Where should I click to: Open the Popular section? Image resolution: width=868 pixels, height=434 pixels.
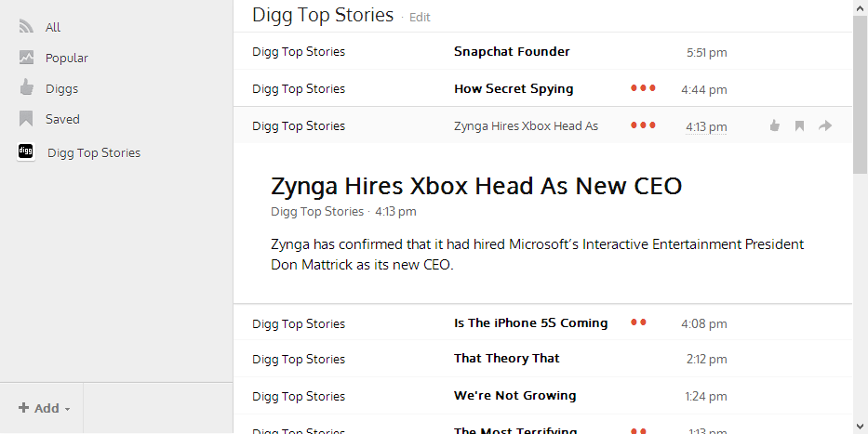pos(66,58)
